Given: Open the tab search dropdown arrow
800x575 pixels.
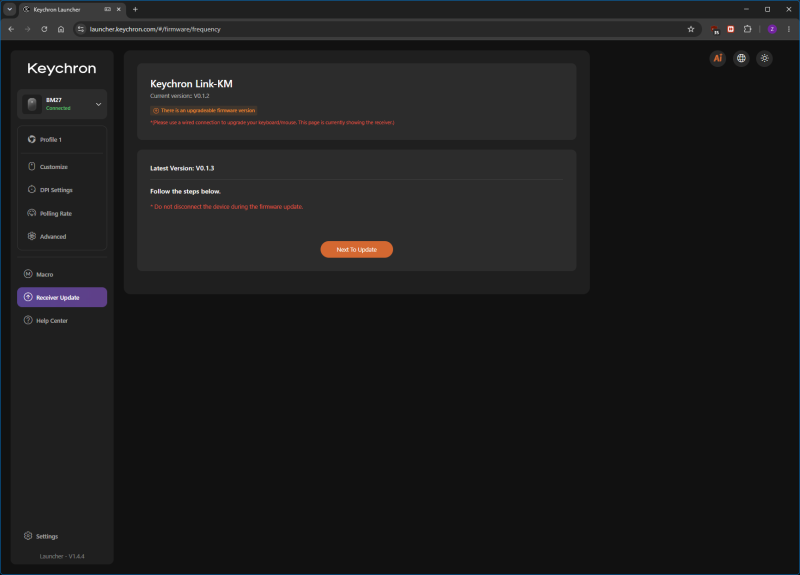Looking at the screenshot, I should click(x=9, y=9).
